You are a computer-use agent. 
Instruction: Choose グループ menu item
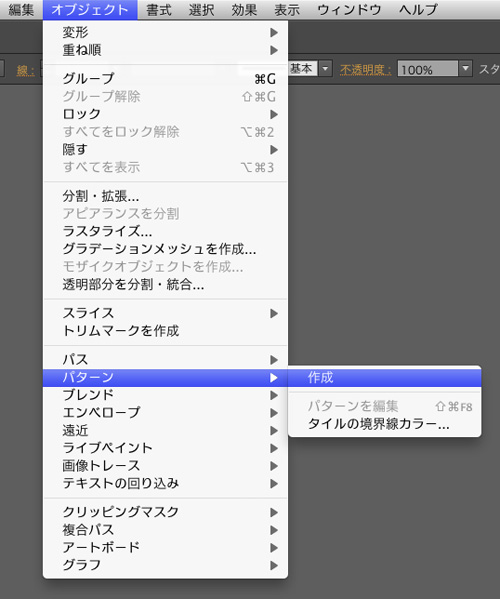pos(165,79)
